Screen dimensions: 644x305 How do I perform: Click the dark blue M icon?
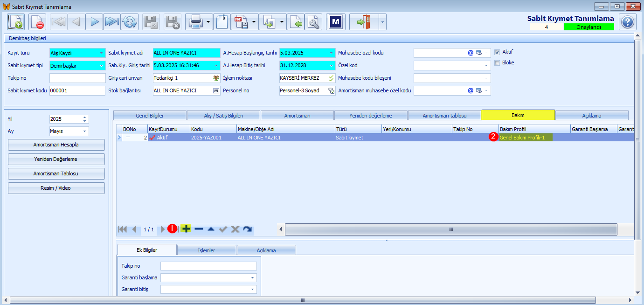[x=336, y=22]
